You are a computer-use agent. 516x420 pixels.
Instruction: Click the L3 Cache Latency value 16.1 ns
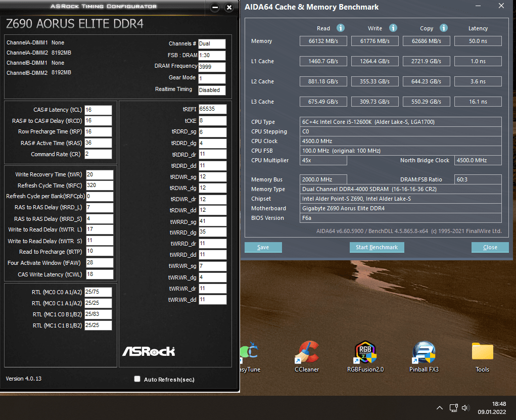point(478,102)
